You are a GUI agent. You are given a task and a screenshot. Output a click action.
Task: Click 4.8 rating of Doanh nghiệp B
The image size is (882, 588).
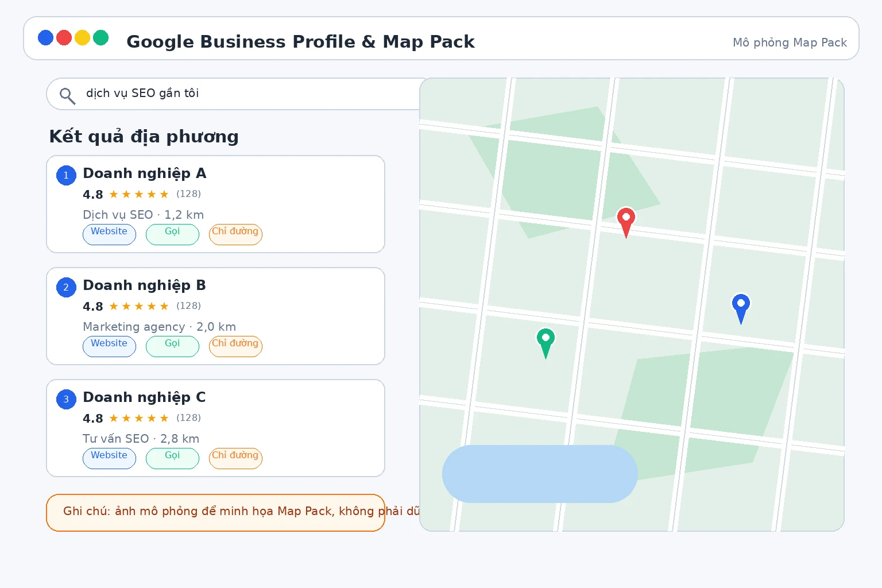coord(93,307)
